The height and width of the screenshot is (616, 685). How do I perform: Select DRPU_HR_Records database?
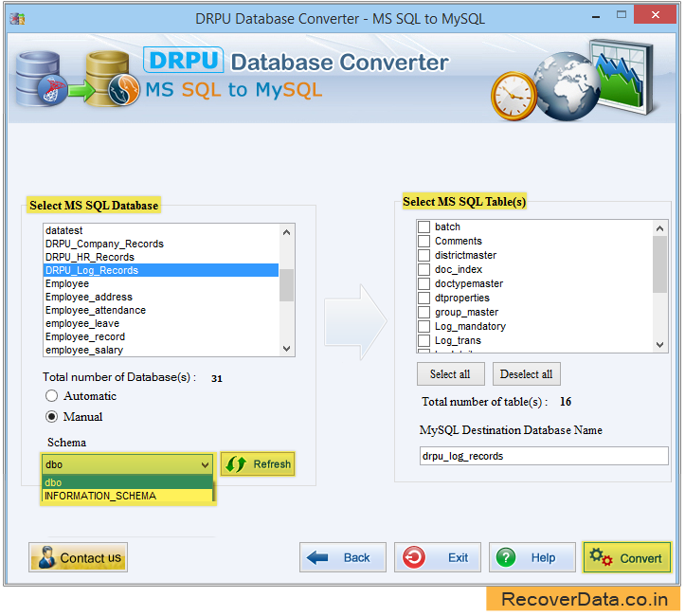161,257
